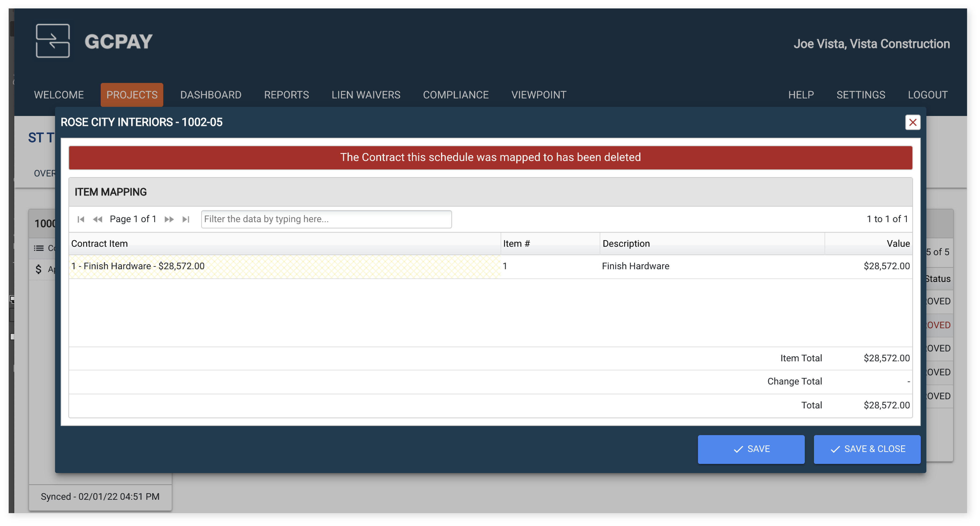
Task: Go to first page of item mapping
Action: 81,219
